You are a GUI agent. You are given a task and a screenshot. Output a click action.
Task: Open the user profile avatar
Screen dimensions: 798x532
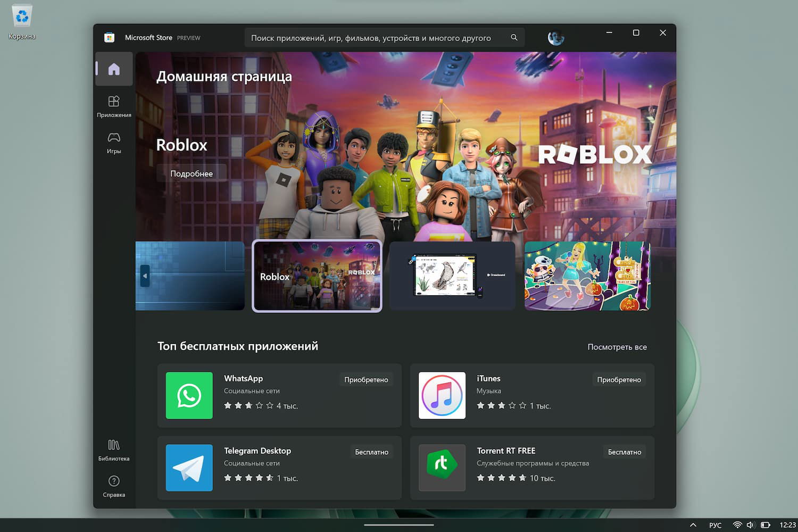[556, 38]
